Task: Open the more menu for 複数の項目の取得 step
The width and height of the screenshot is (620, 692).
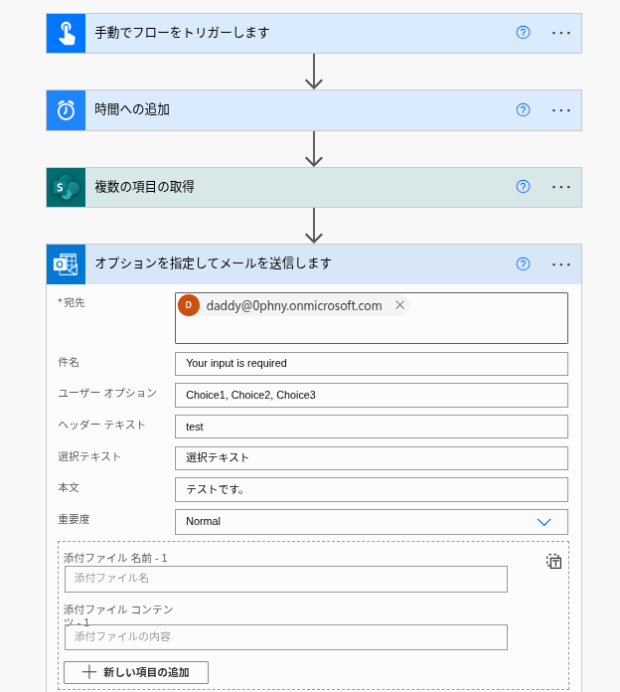Action: pos(561,187)
